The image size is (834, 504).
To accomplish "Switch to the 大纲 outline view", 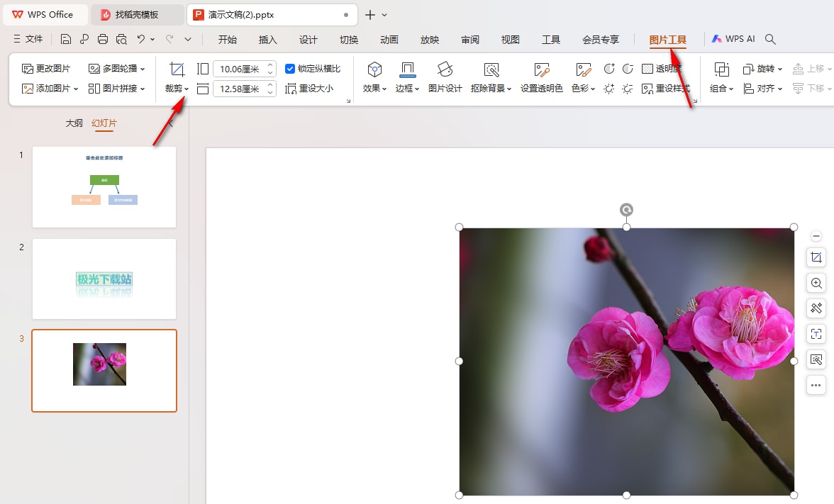I will click(74, 123).
